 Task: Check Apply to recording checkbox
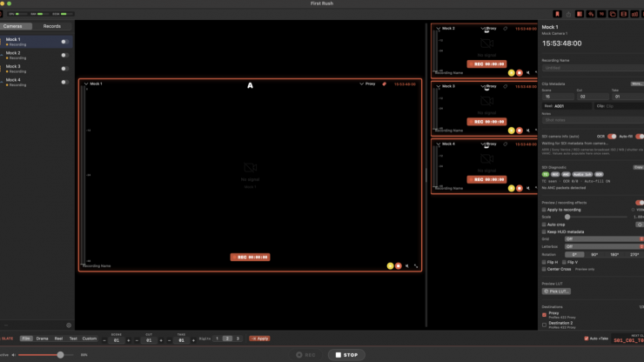544,210
